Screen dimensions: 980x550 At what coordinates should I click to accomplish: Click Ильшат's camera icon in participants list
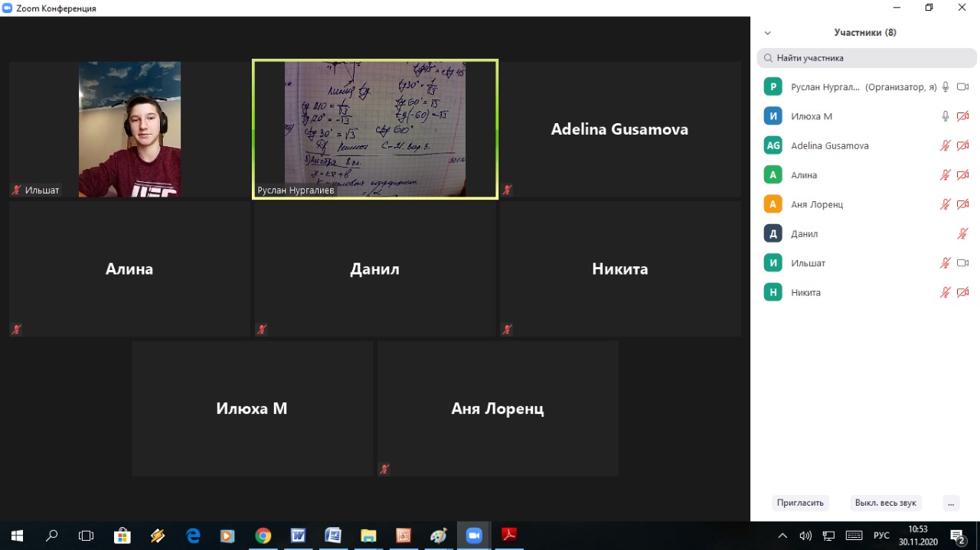(x=963, y=263)
